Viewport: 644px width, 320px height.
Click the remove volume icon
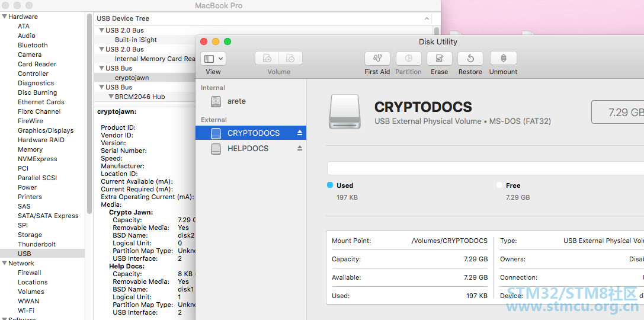290,58
